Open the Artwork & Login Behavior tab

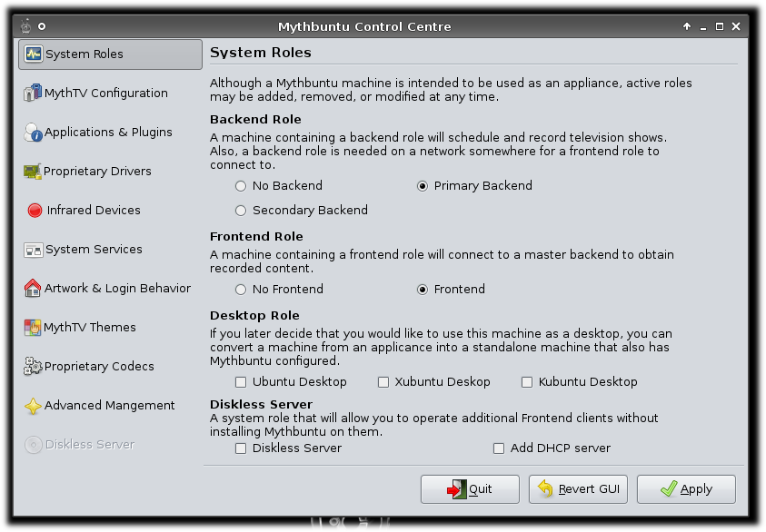point(111,289)
